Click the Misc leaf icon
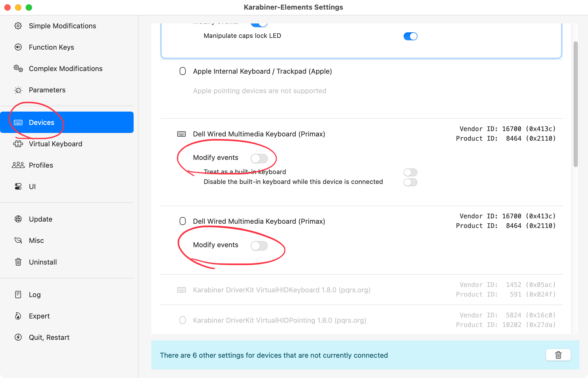Viewport: 588px width, 378px height. pyautogui.click(x=18, y=241)
